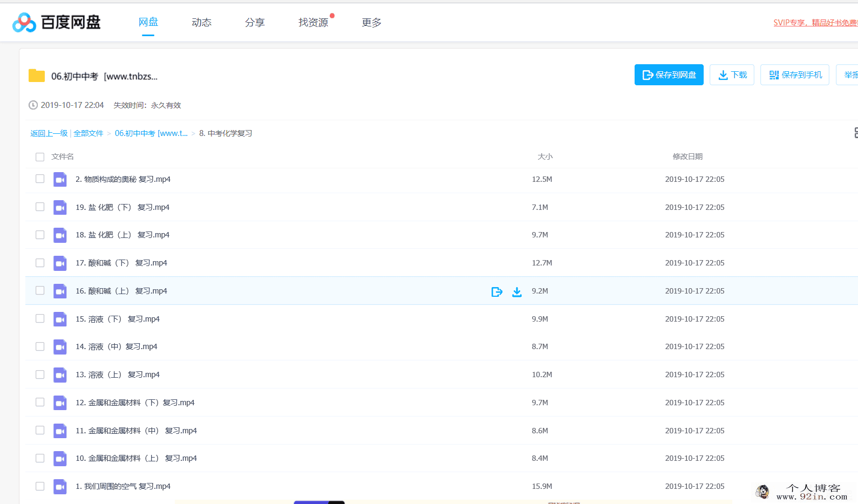This screenshot has height=504, width=858.
Task: Open file 15. 溶液（下）复习.mp4
Action: pyautogui.click(x=118, y=319)
